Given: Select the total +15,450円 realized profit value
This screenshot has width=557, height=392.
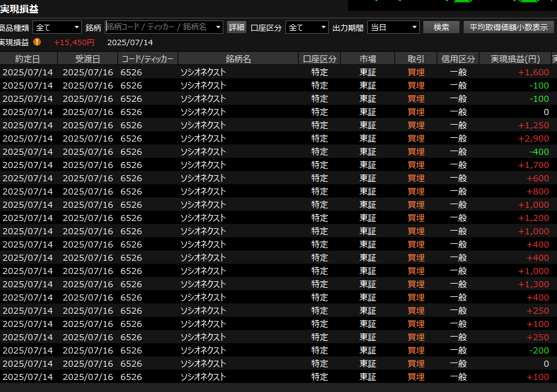Looking at the screenshot, I should pos(74,43).
